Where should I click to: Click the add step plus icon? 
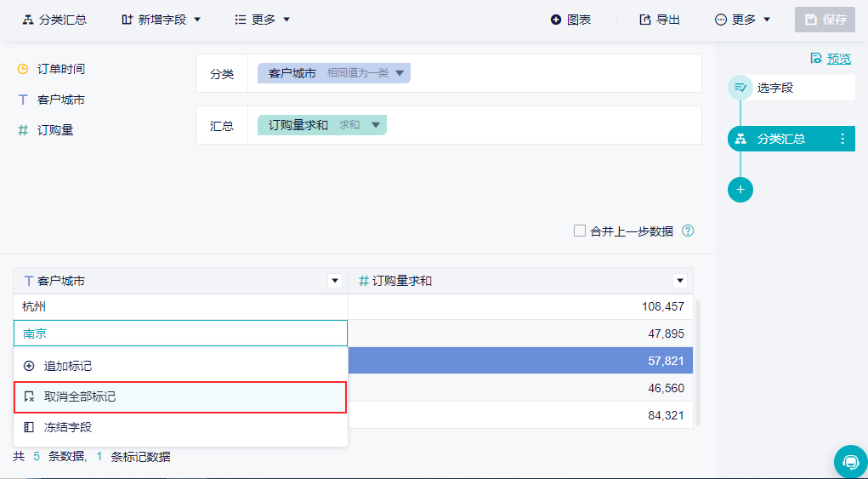click(x=740, y=189)
